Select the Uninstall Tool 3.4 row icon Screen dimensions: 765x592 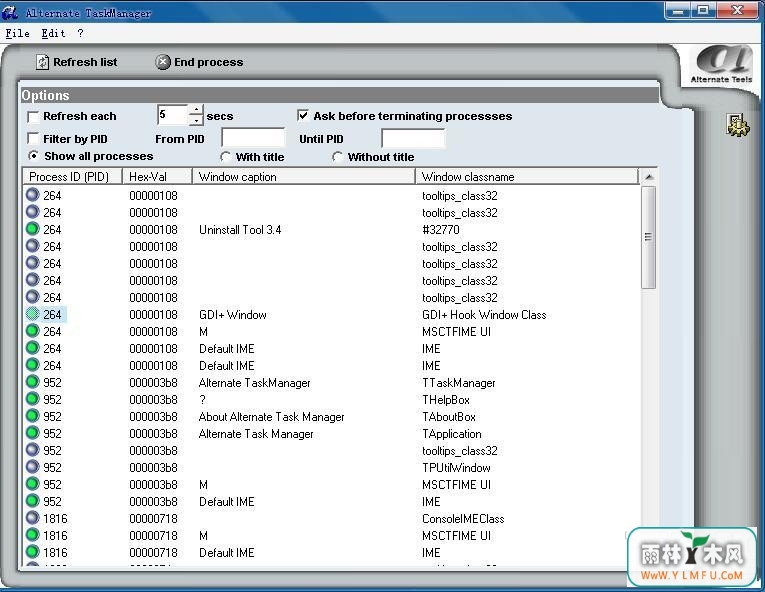(x=33, y=229)
